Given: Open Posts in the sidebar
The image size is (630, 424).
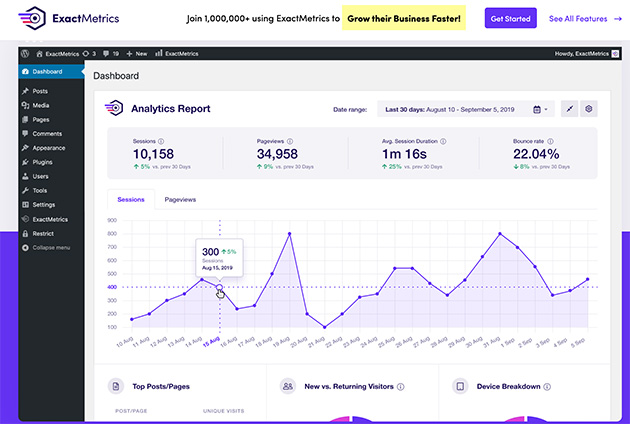Looking at the screenshot, I should click(x=40, y=91).
